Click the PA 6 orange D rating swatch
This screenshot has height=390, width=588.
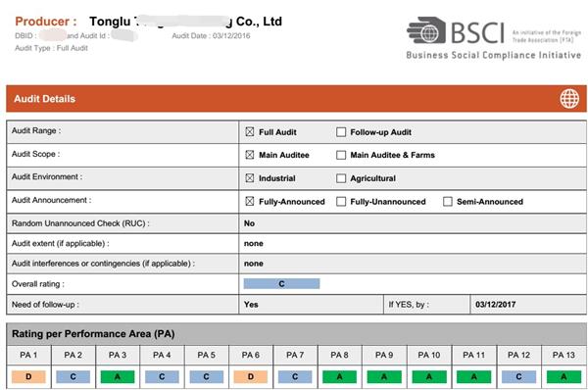[x=251, y=377]
